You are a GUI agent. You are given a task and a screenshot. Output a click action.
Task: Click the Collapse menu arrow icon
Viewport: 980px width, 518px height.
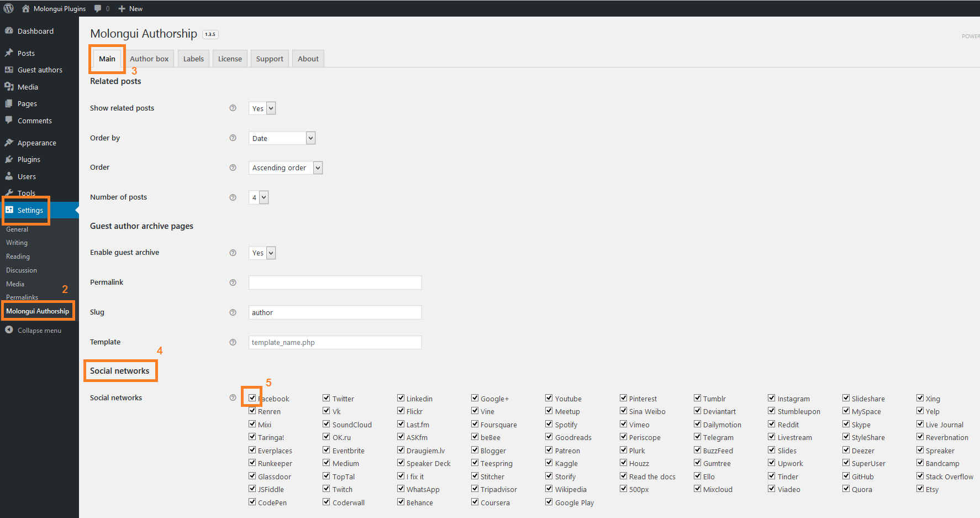(x=9, y=330)
